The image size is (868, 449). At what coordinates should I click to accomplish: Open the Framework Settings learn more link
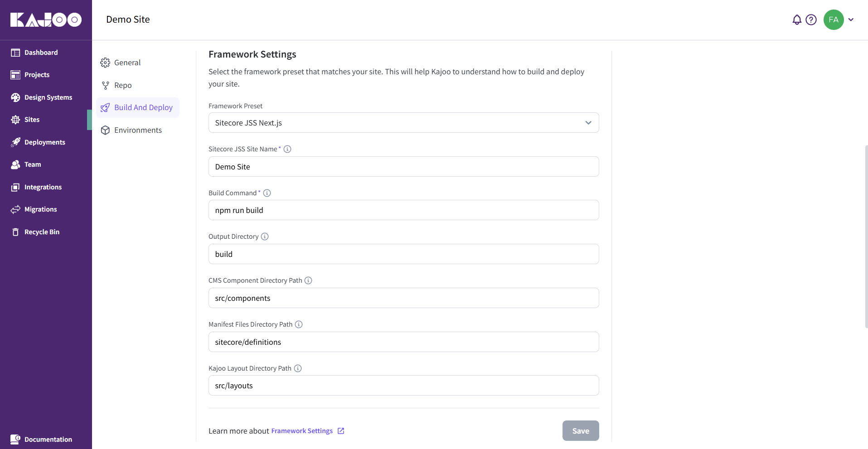click(302, 431)
